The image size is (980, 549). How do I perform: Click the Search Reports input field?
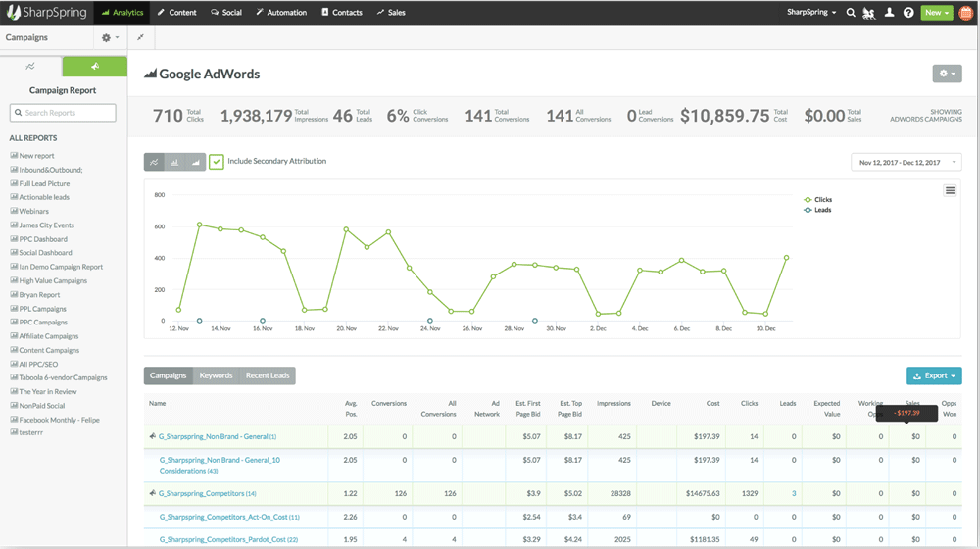pyautogui.click(x=64, y=113)
